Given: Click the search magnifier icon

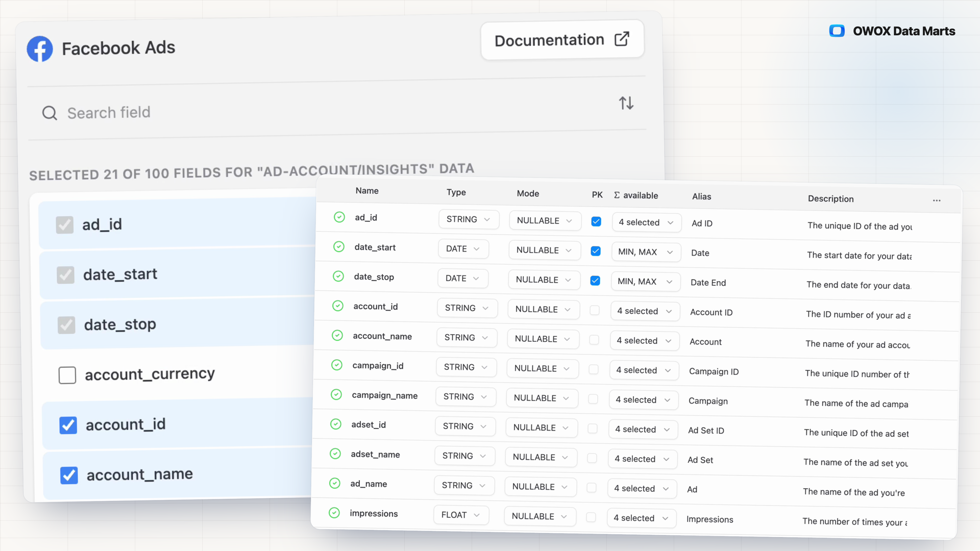Looking at the screenshot, I should click(x=50, y=113).
